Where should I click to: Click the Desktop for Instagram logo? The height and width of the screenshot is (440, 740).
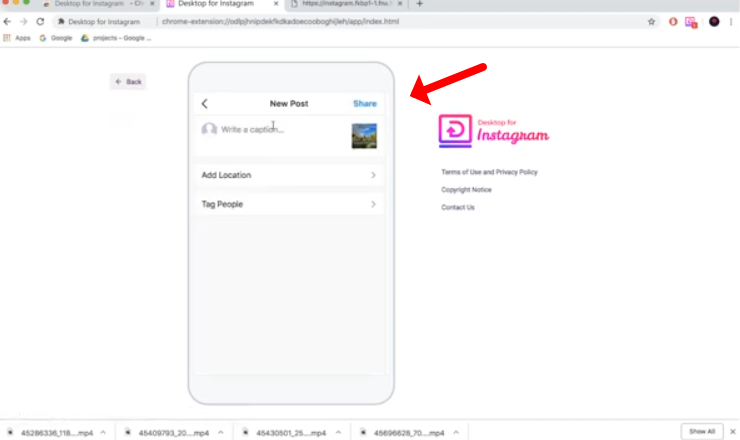[494, 131]
